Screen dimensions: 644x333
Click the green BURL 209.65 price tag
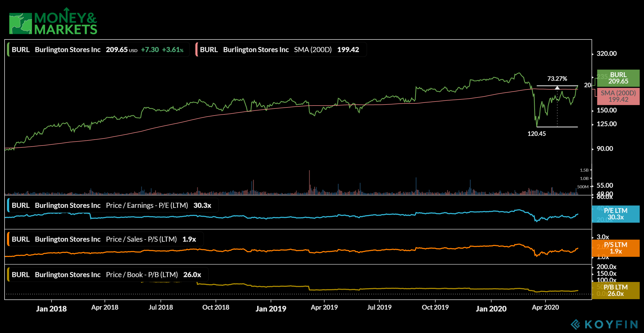click(618, 78)
